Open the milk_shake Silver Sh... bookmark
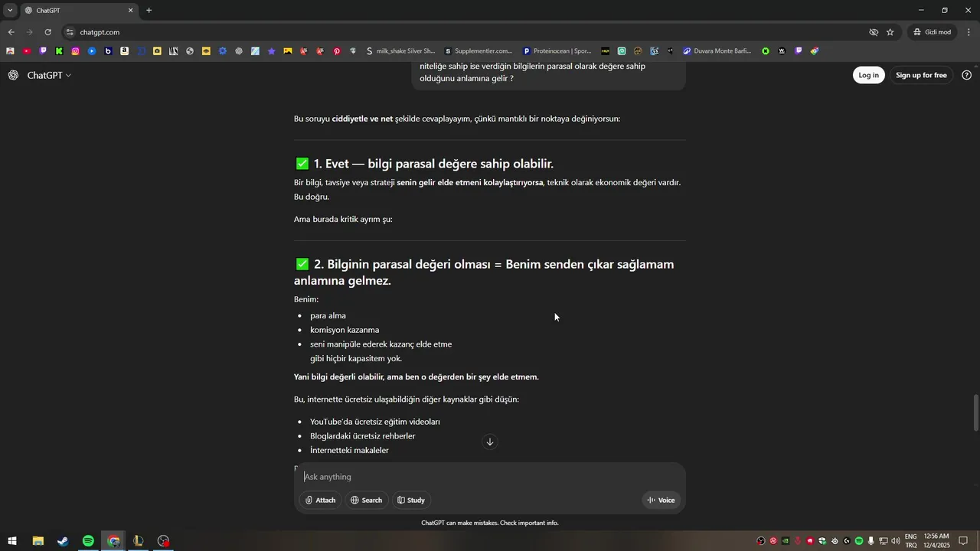Image resolution: width=980 pixels, height=551 pixels. point(400,51)
